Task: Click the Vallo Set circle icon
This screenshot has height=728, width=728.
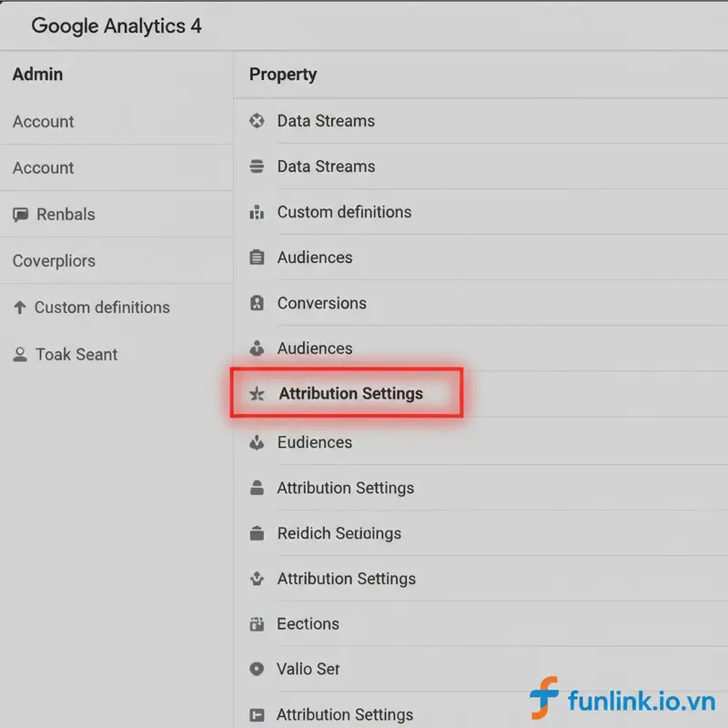Action: [x=258, y=669]
